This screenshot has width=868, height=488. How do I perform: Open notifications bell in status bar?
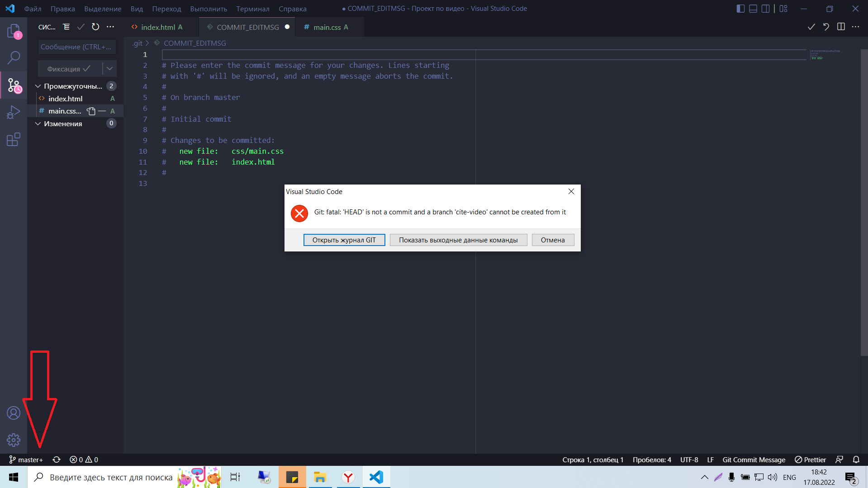856,460
